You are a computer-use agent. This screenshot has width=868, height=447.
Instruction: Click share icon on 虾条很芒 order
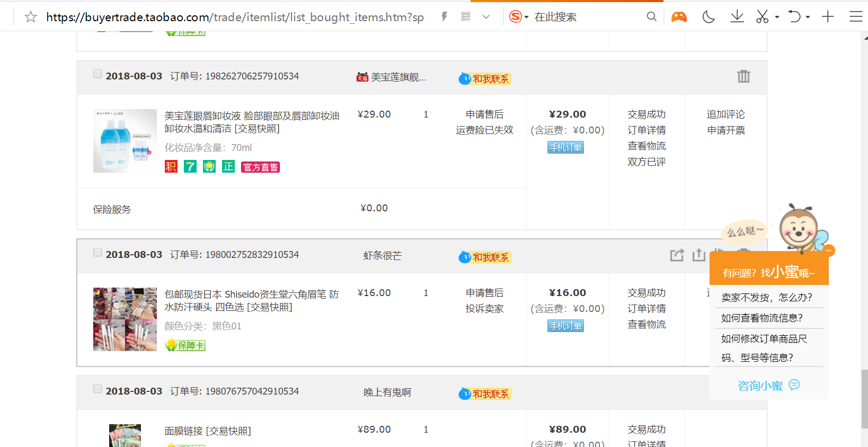pos(677,255)
